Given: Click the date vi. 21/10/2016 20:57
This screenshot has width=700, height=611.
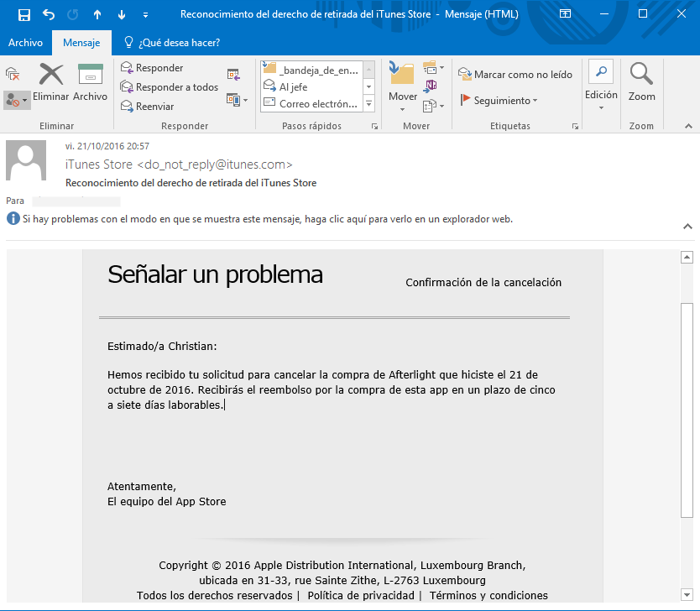Looking at the screenshot, I should (x=107, y=146).
